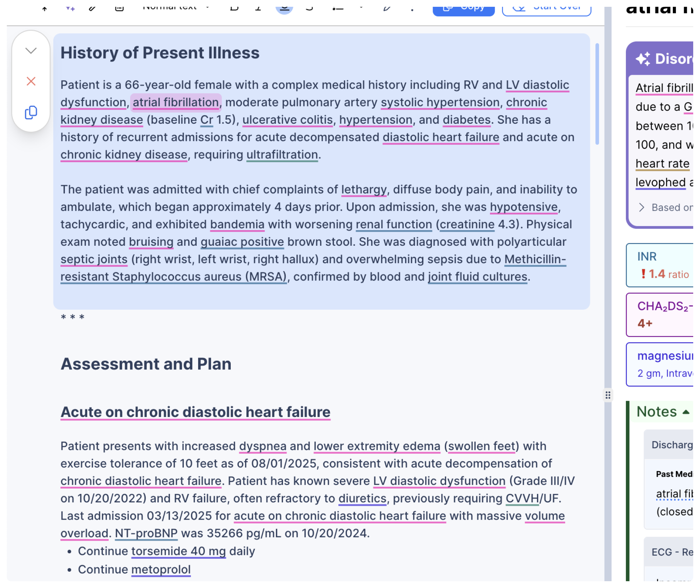This screenshot has width=700, height=588.
Task: Click the 'bruising' underlined term
Action: [x=151, y=242]
